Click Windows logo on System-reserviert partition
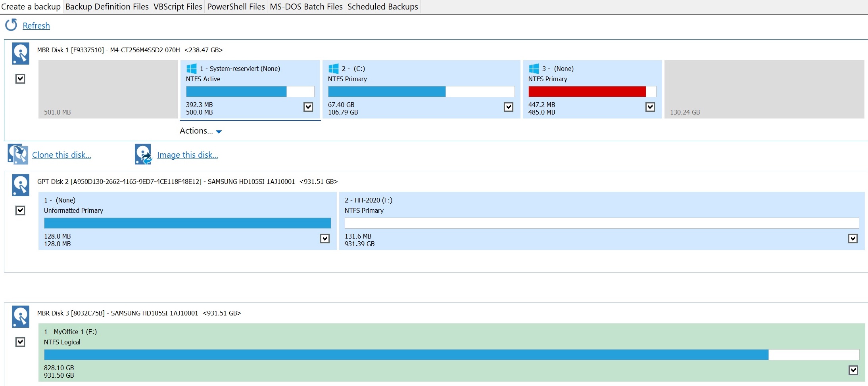The image size is (868, 386). pos(192,69)
